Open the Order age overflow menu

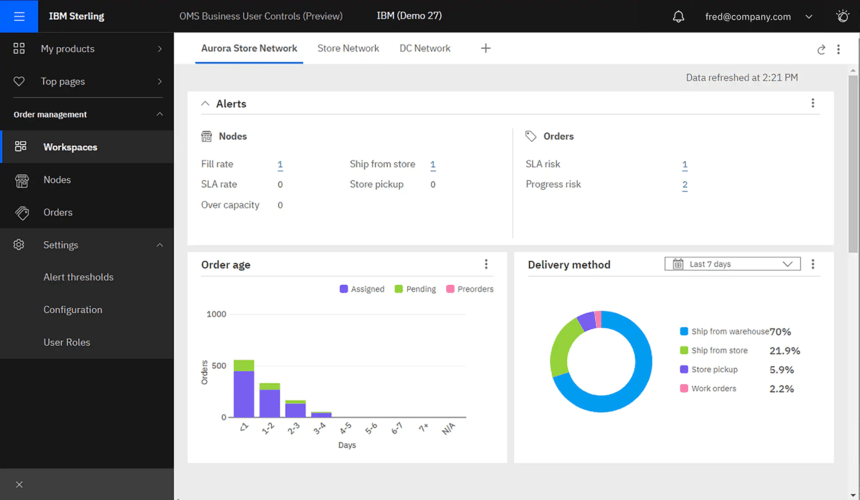pos(486,264)
